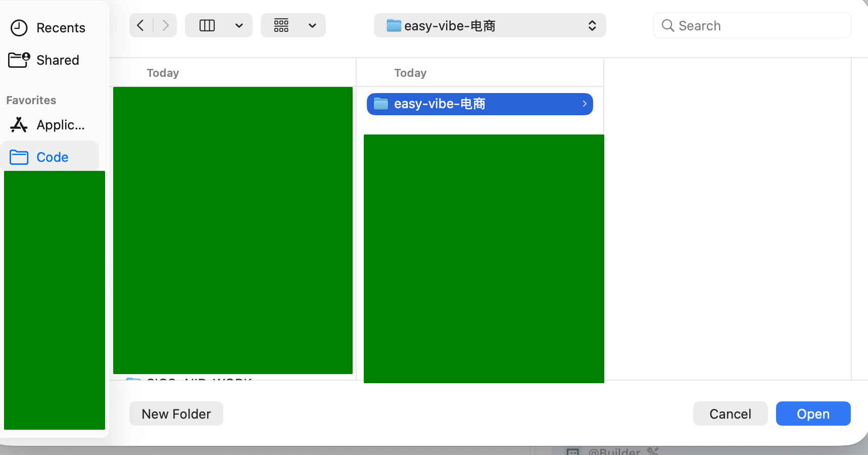The image size is (868, 455).
Task: Switch to column view icon
Action: [x=207, y=25]
